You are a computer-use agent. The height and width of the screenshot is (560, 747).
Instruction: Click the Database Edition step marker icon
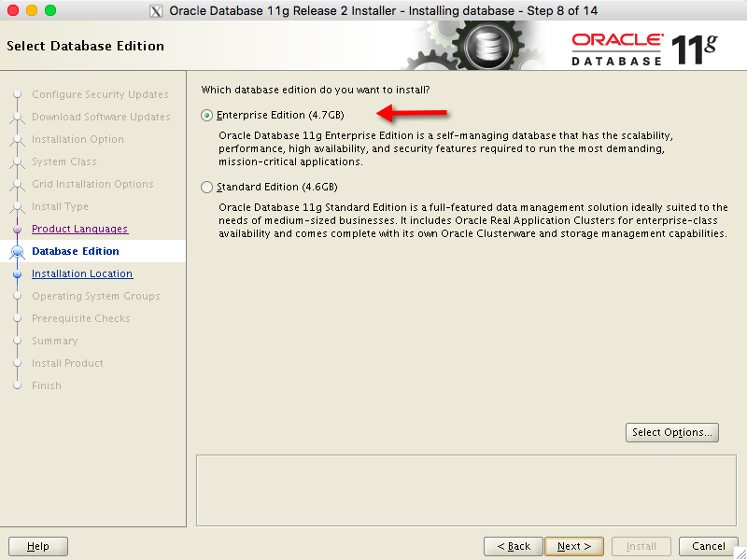point(17,251)
